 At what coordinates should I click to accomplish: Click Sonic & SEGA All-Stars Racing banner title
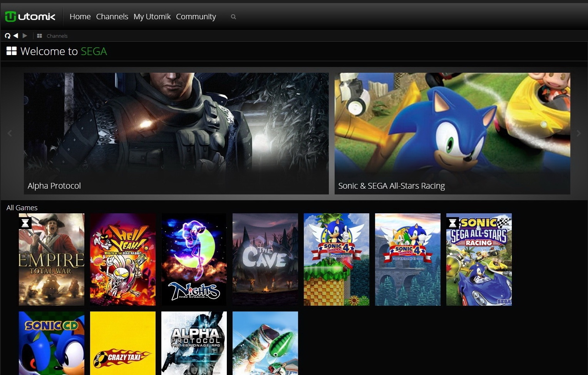pyautogui.click(x=392, y=186)
